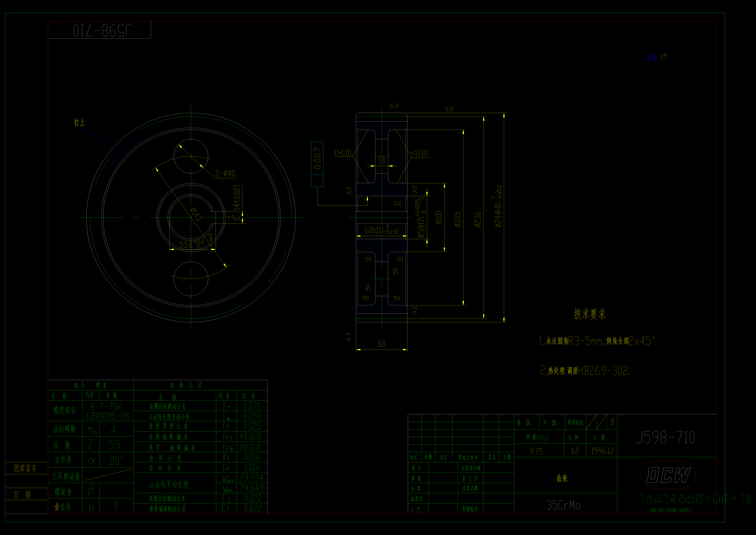The width and height of the screenshot is (756, 535).
Task: Select the "ø100" hub diameter dimension
Action: [439, 218]
